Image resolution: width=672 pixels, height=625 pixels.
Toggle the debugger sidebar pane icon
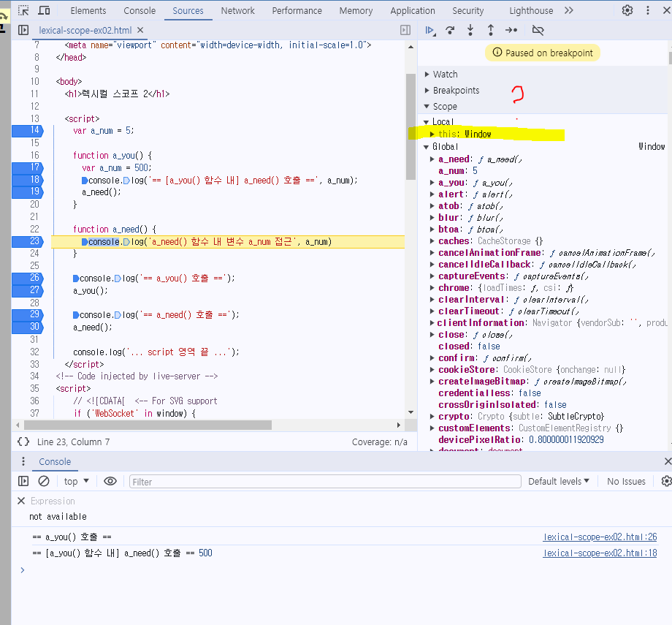point(405,30)
